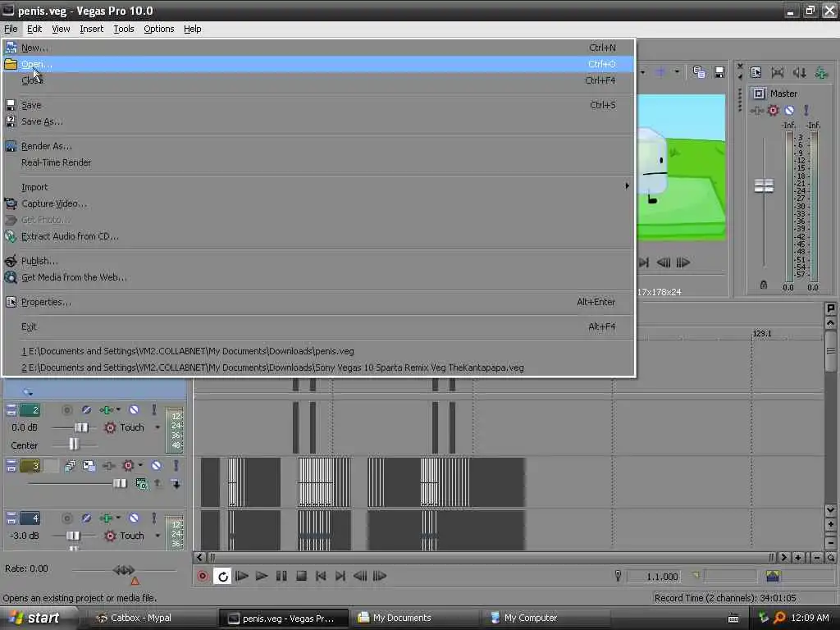Viewport: 840px width, 630px height.
Task: Click Mixer Properties icon in mixer toolbar
Action: (756, 72)
